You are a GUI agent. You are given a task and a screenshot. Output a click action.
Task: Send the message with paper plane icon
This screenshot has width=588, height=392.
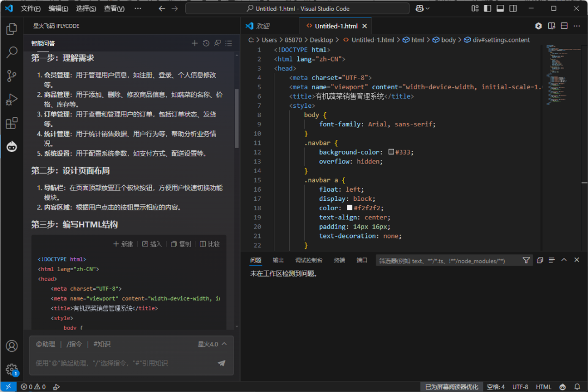pos(221,363)
